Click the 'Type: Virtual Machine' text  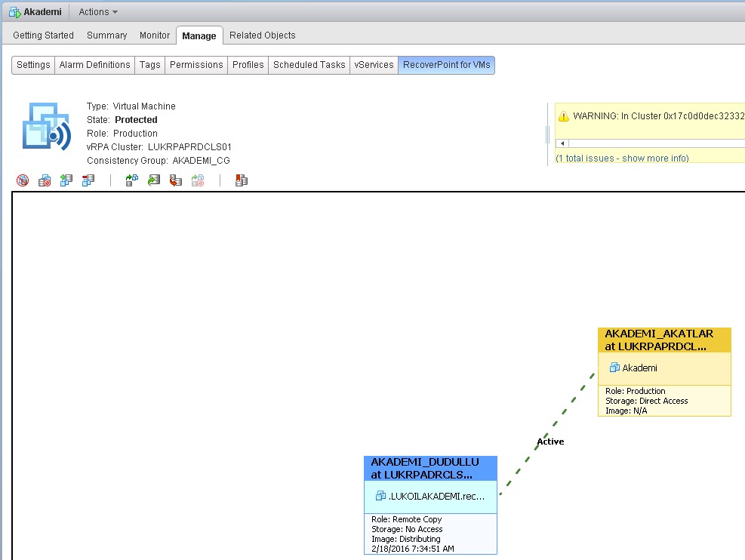(x=131, y=106)
